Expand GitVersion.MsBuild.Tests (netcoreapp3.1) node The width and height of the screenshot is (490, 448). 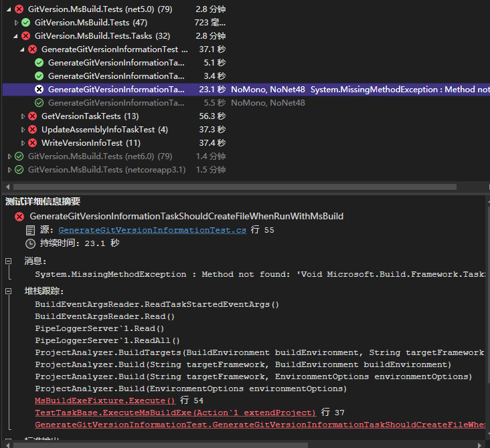click(x=9, y=170)
